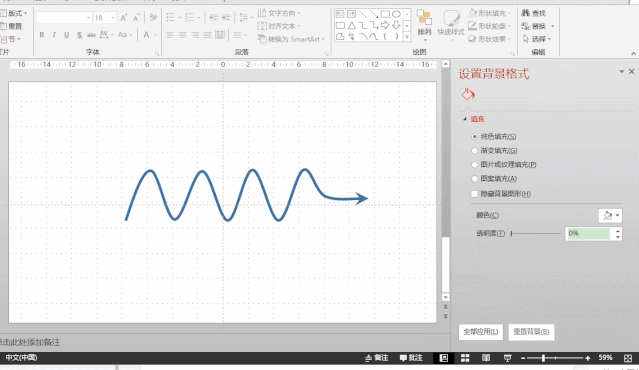
Task: Switch to normal view in status bar
Action: [x=444, y=358]
